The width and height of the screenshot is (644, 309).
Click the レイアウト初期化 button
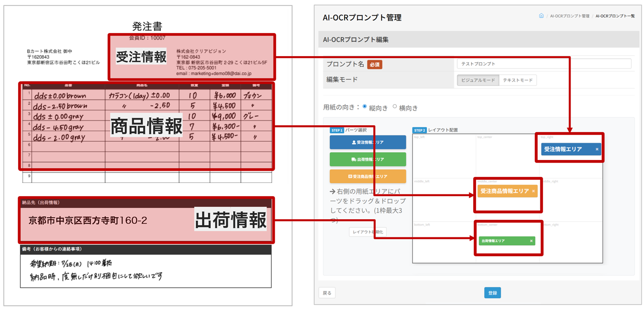click(368, 232)
